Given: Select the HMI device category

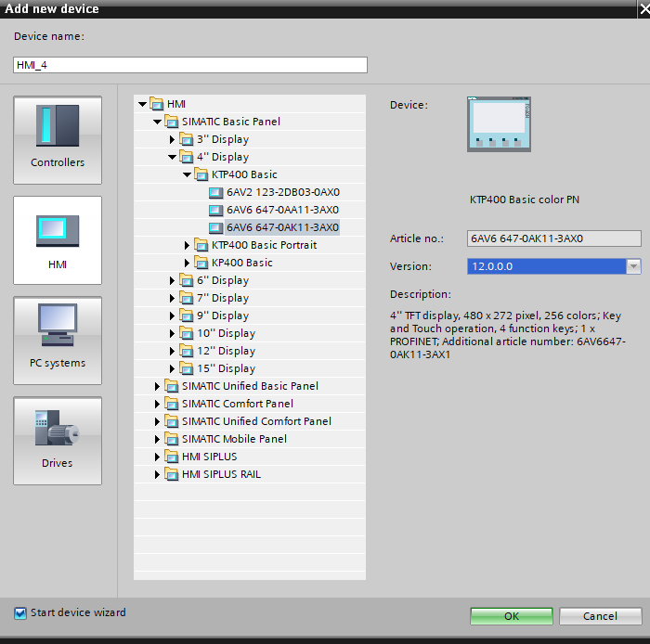Looking at the screenshot, I should 58,240.
